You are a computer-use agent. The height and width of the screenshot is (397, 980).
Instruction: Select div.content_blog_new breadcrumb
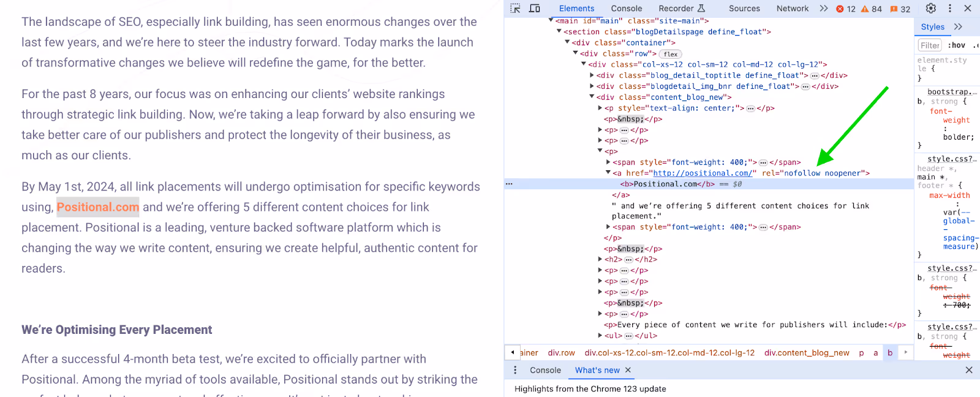tap(807, 353)
